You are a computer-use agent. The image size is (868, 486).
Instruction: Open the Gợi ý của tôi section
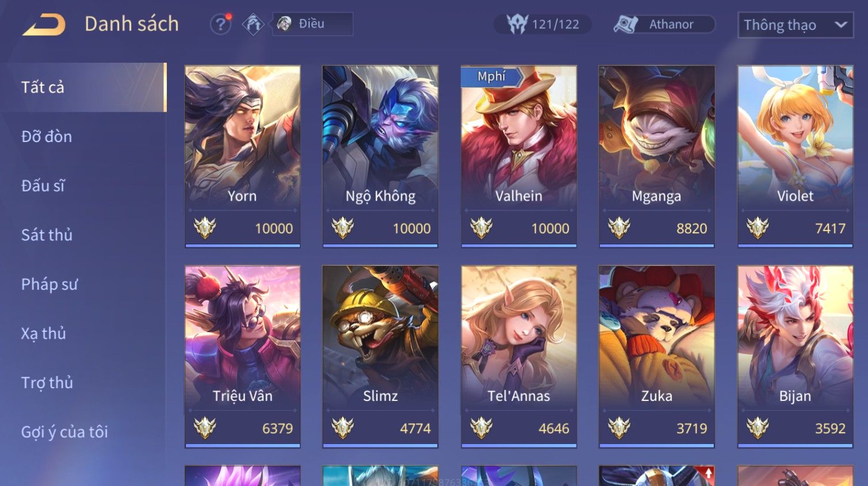(x=64, y=431)
